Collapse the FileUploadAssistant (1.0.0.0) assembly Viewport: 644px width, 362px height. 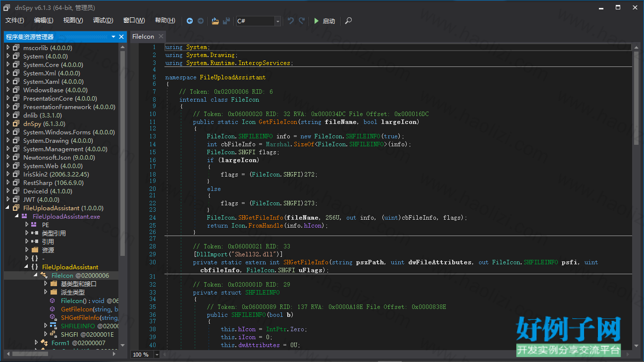[8, 208]
